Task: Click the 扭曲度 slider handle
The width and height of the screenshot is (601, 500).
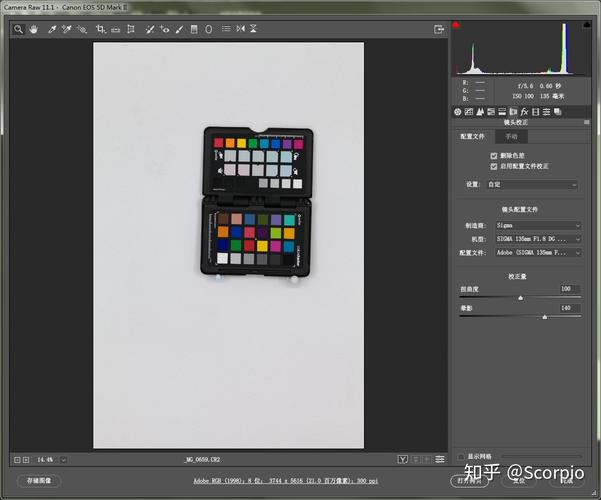Action: [x=520, y=298]
